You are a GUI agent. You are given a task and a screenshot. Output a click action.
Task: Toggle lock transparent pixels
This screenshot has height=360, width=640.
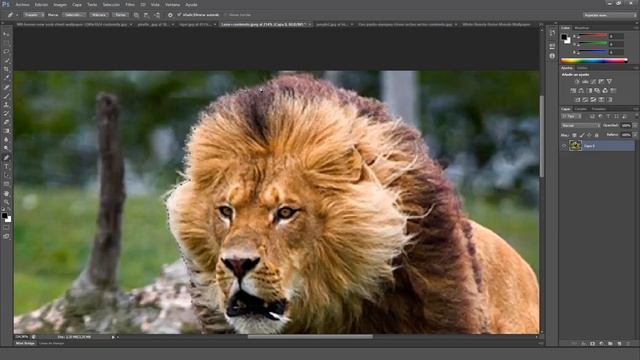(574, 135)
